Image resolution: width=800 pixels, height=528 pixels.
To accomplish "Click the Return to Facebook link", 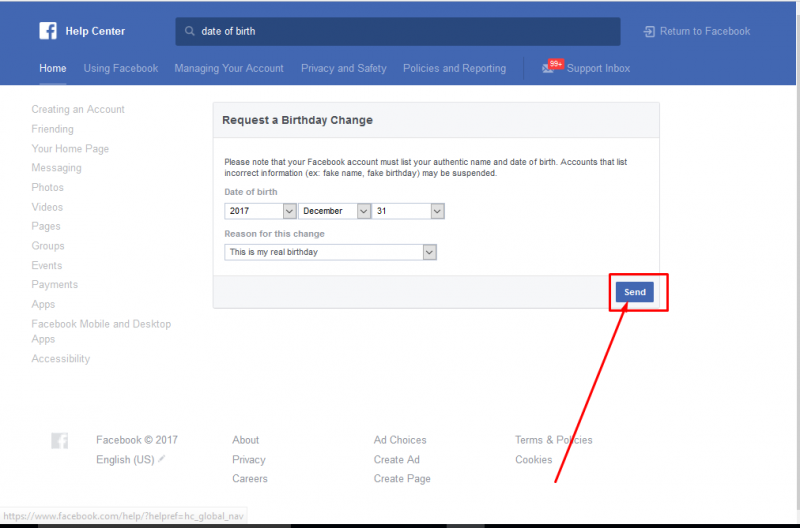I will pyautogui.click(x=705, y=31).
